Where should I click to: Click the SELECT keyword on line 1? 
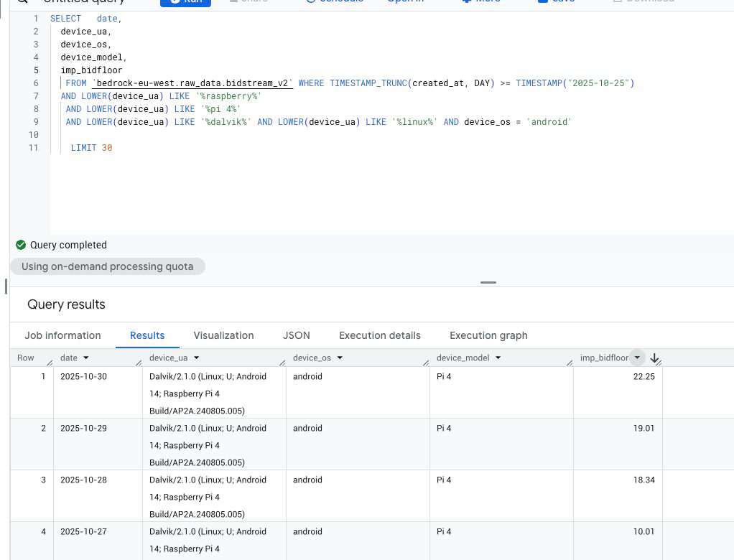click(65, 19)
